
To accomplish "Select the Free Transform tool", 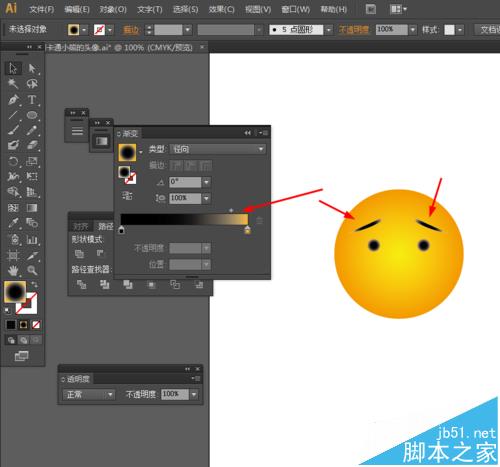I will tap(32, 176).
